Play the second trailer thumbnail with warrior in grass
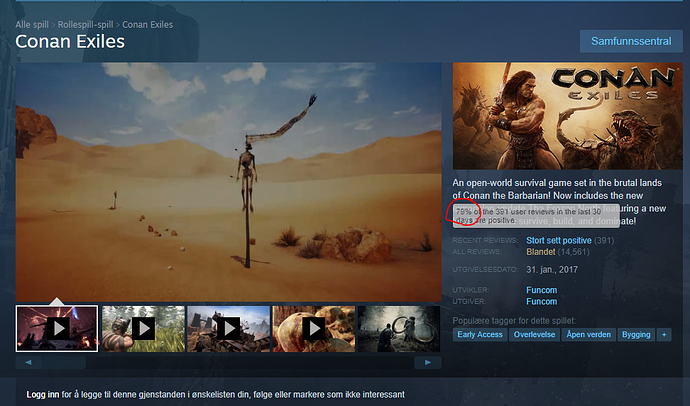The image size is (690, 406). pyautogui.click(x=143, y=329)
